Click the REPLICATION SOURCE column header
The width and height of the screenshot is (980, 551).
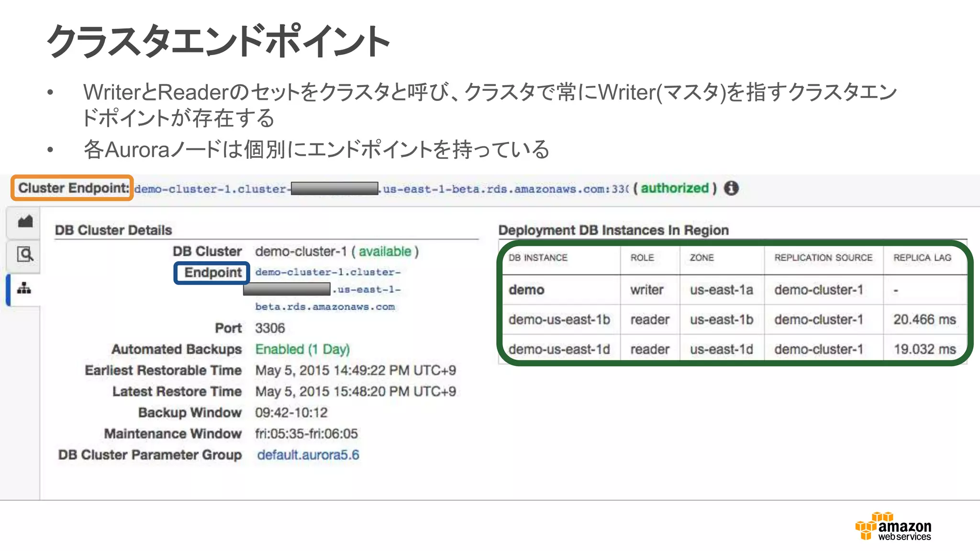tap(824, 258)
